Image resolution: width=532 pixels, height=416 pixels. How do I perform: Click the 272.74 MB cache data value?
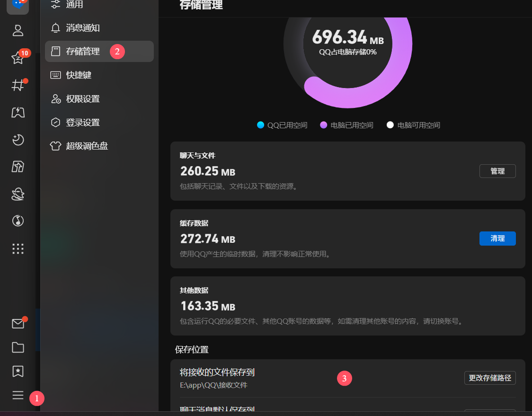(208, 239)
